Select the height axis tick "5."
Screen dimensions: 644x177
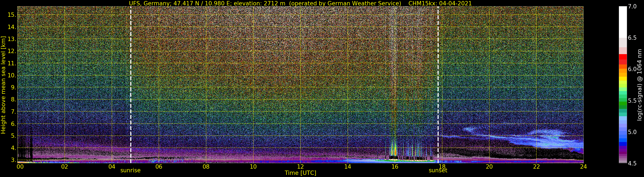(13, 136)
